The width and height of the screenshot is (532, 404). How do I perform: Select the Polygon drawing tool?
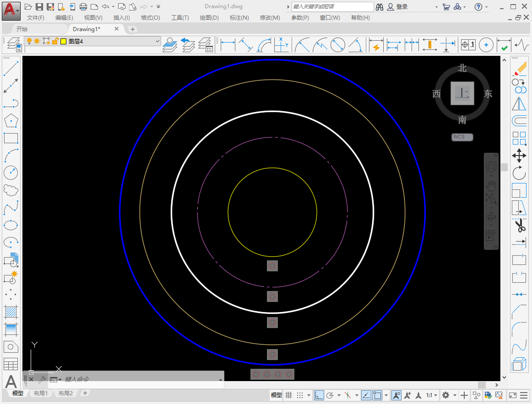11,121
